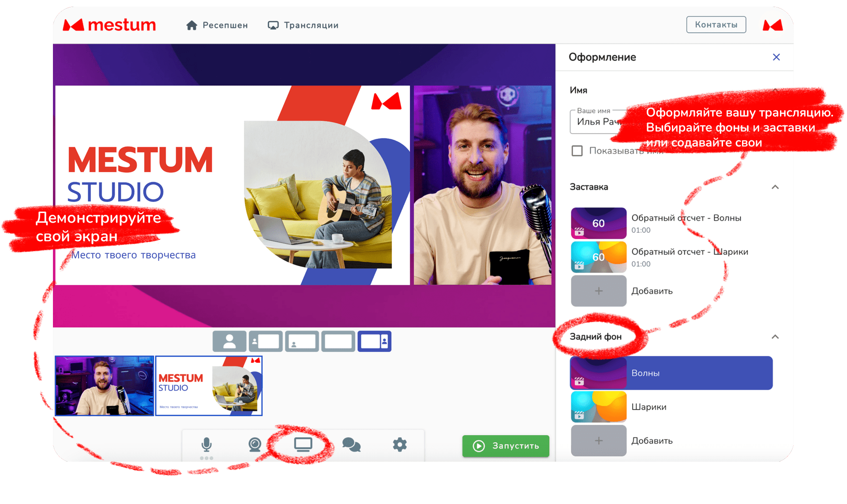Select the single-person layout icon

tap(229, 341)
